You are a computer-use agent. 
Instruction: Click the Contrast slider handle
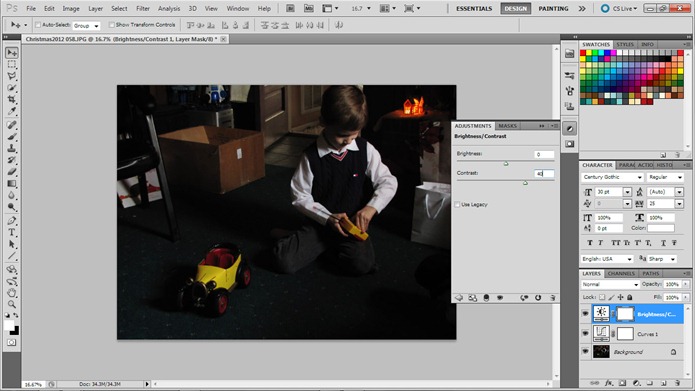pos(525,183)
